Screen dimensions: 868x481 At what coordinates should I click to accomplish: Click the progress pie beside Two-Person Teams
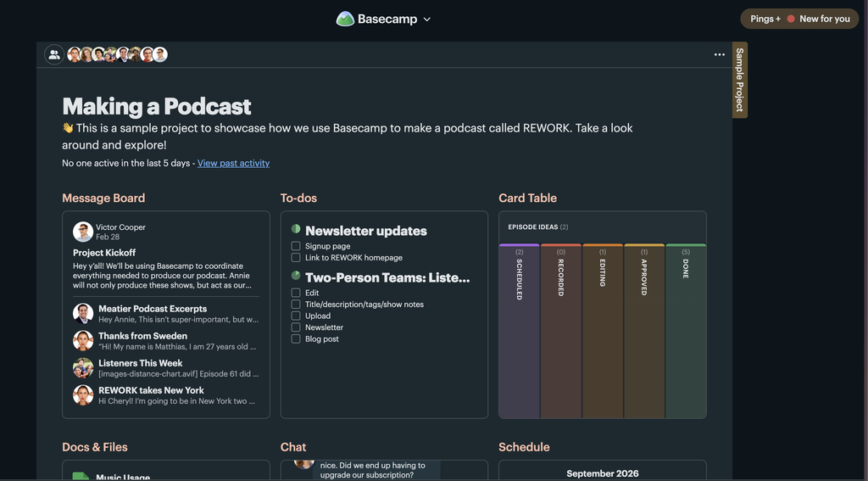click(x=296, y=276)
